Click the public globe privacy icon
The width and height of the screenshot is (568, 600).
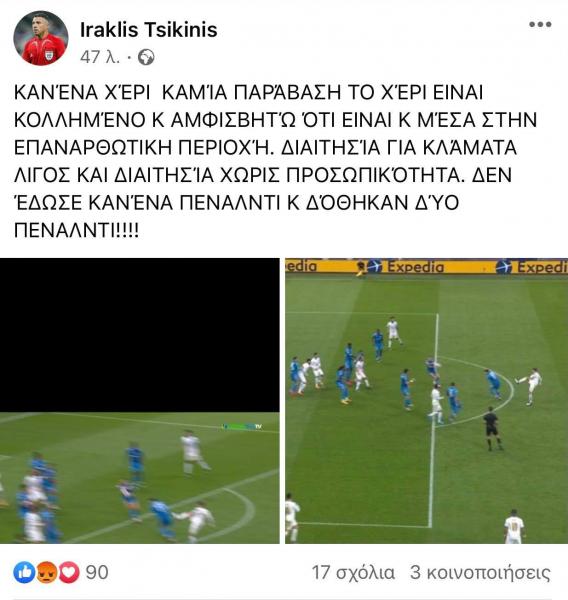click(x=146, y=57)
